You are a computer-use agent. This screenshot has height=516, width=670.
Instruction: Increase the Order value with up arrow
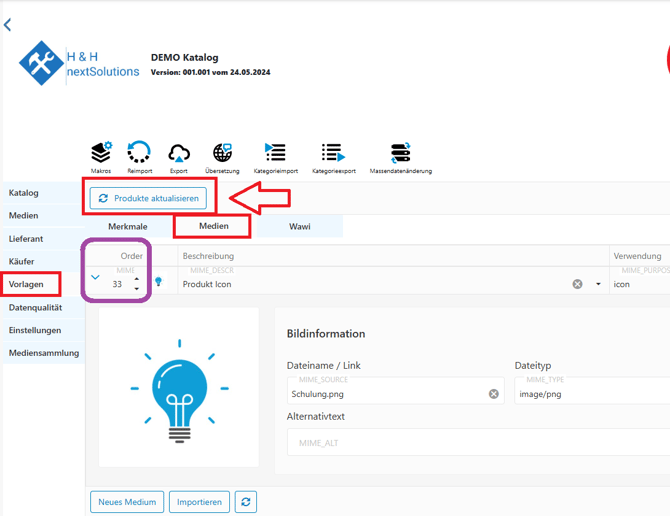tap(137, 279)
